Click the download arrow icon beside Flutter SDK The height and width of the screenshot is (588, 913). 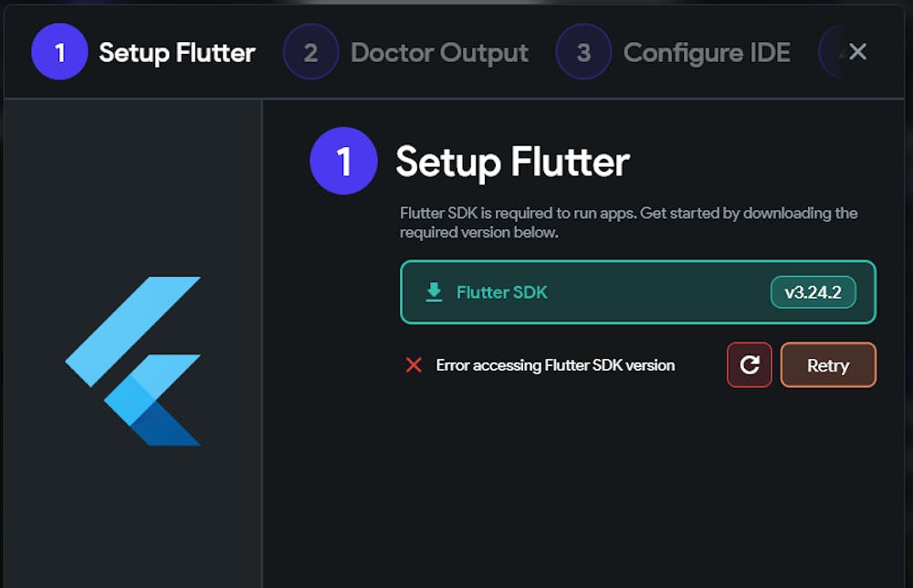pyautogui.click(x=434, y=291)
